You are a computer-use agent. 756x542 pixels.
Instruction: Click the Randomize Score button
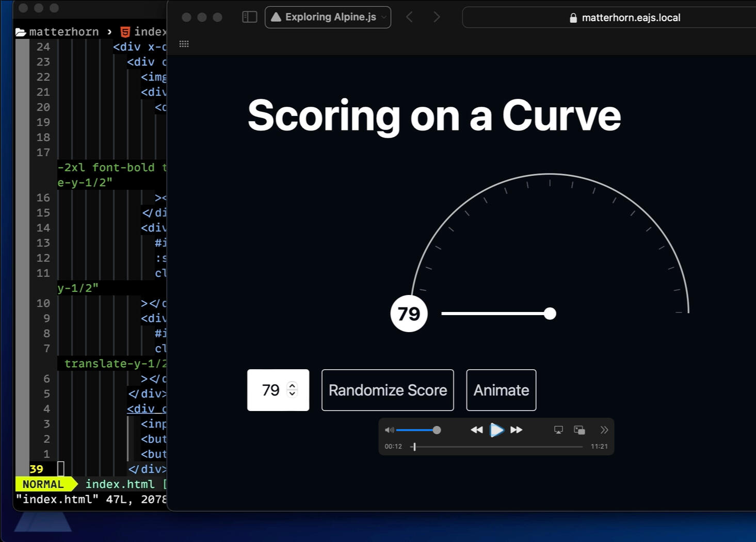click(388, 390)
